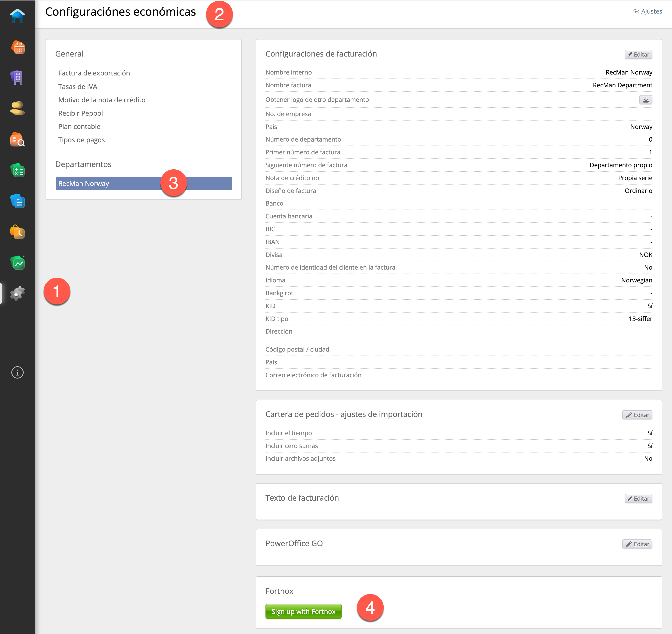The image size is (672, 634).
Task: Edit the PowerOffice GO section
Action: (637, 544)
